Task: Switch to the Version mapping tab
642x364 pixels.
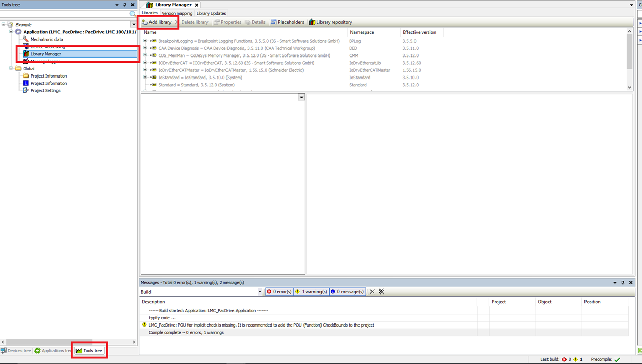Action: coord(177,13)
